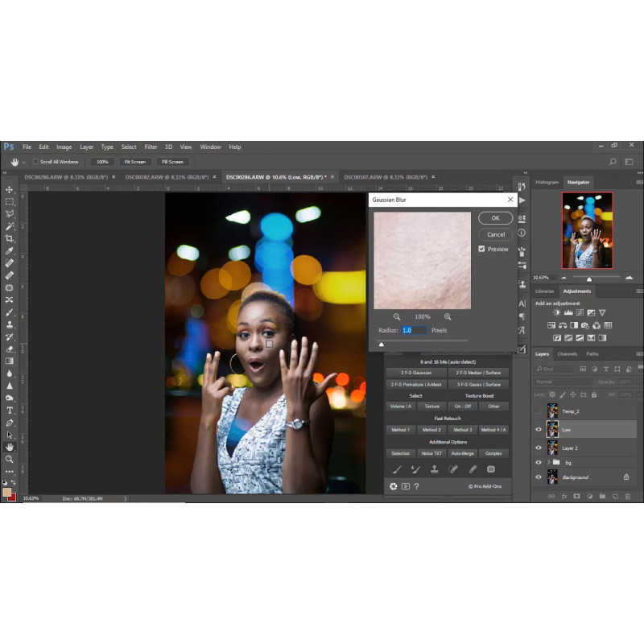Activate the Type tool

click(x=10, y=410)
